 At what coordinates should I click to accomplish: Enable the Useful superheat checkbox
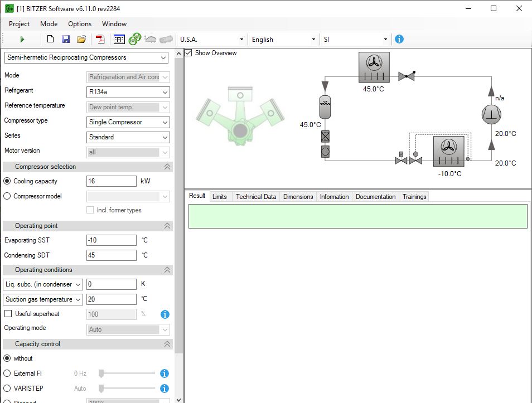[x=8, y=314]
